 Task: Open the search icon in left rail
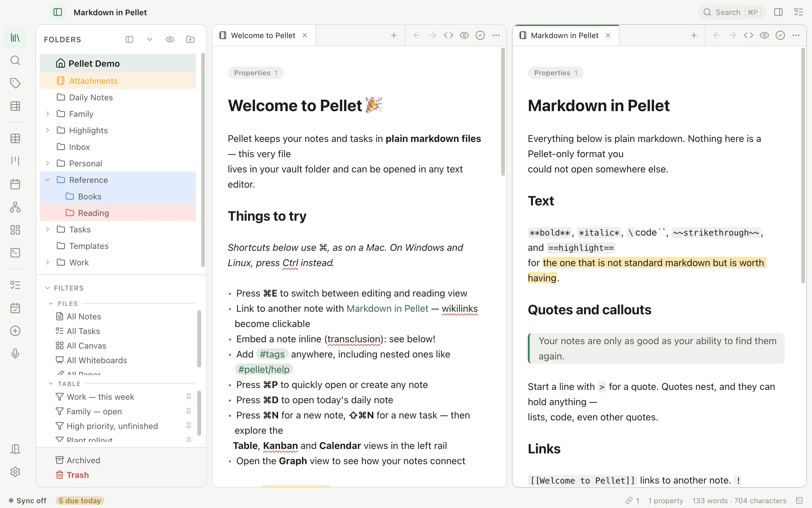15,60
